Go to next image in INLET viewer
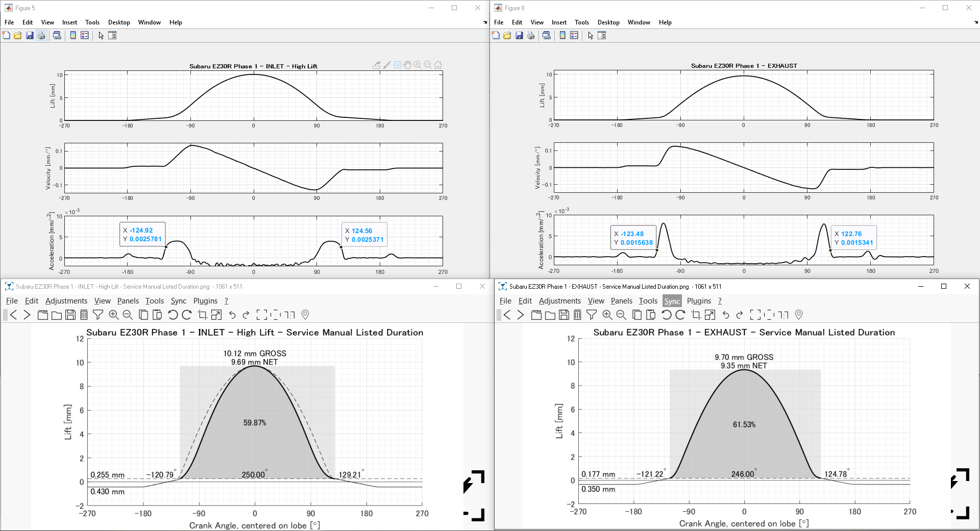This screenshot has height=531, width=980. [27, 315]
